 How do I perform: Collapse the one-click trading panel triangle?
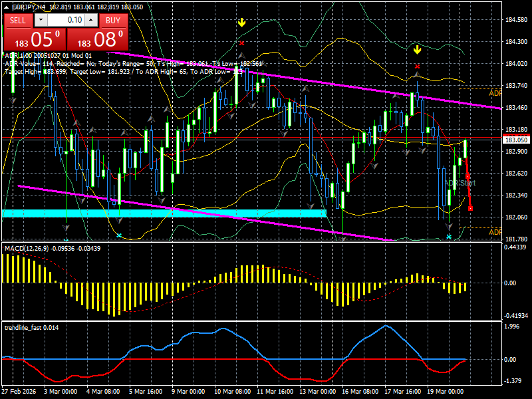pos(7,7)
